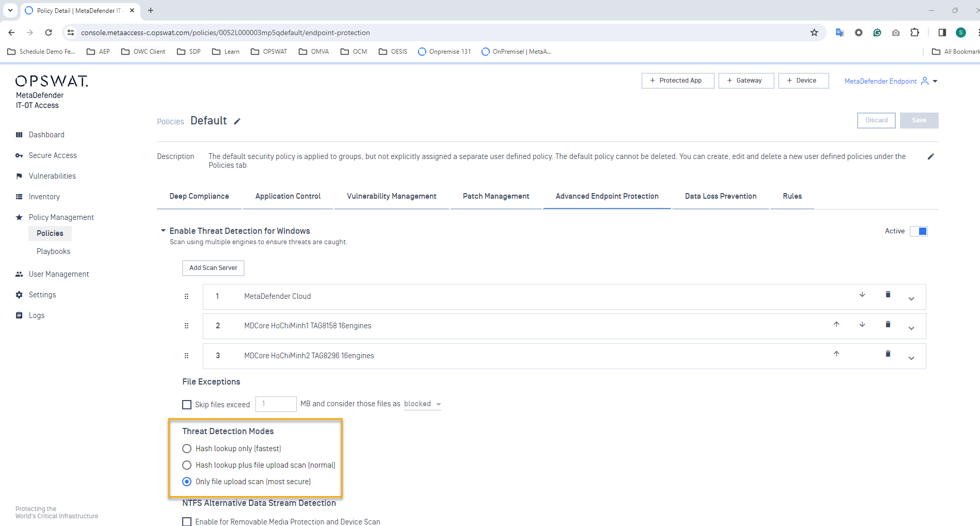Move MetaDefender Cloud server down
The height and width of the screenshot is (526, 980).
click(x=862, y=295)
